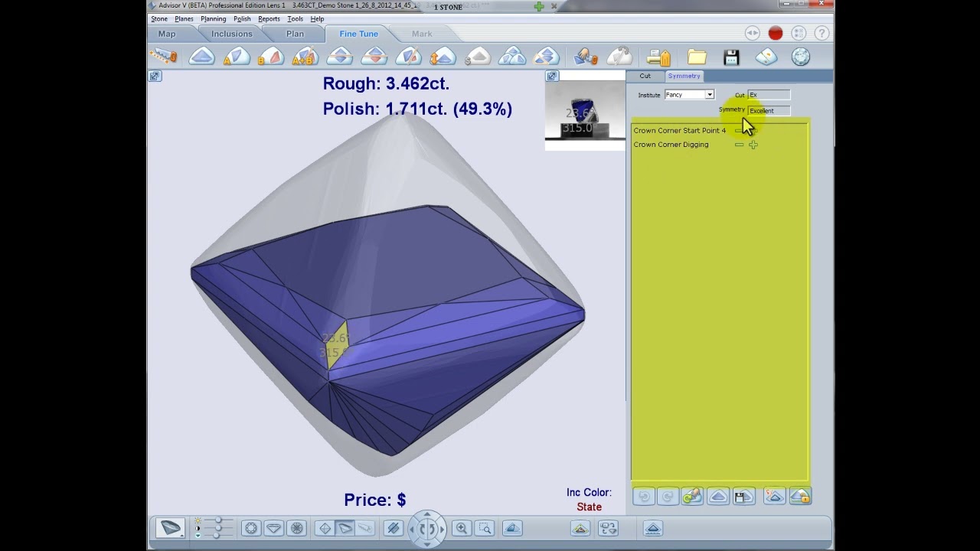Open the Cut panel tab
Screen dimensions: 980x551
[x=645, y=76]
